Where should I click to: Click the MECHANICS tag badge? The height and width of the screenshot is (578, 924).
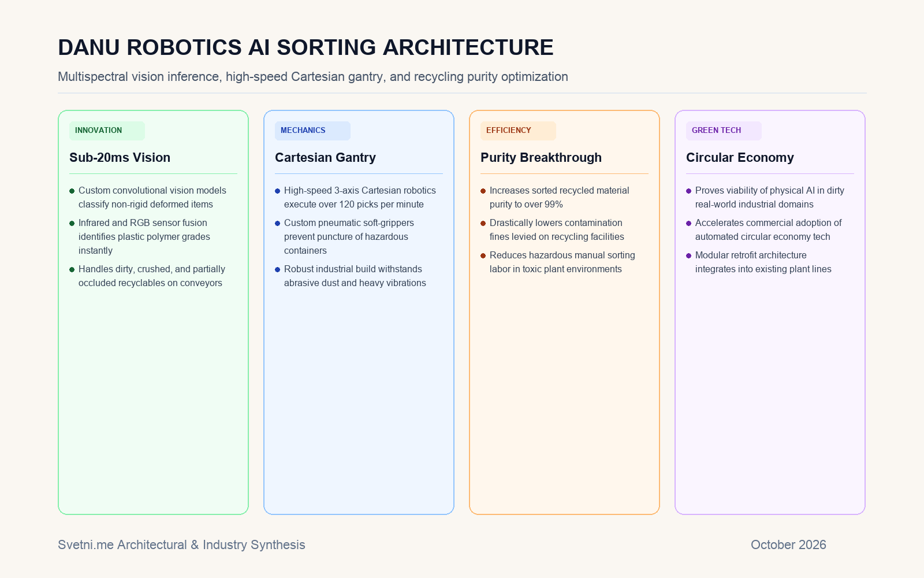312,131
